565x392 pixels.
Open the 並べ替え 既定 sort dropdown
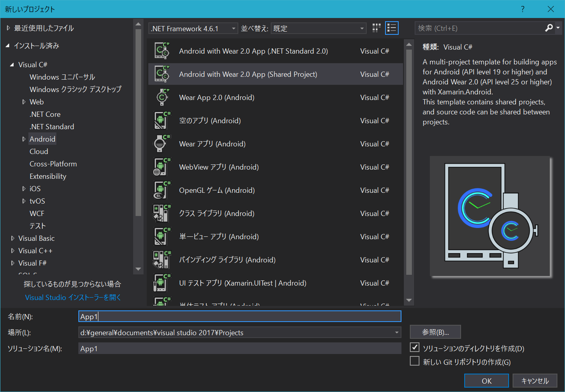pyautogui.click(x=319, y=28)
